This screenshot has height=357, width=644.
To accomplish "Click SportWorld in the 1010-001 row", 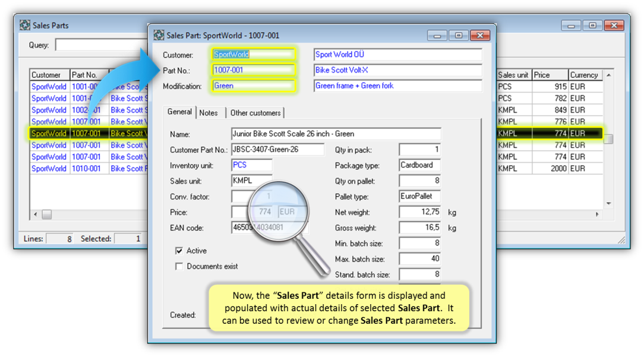I will pyautogui.click(x=49, y=169).
